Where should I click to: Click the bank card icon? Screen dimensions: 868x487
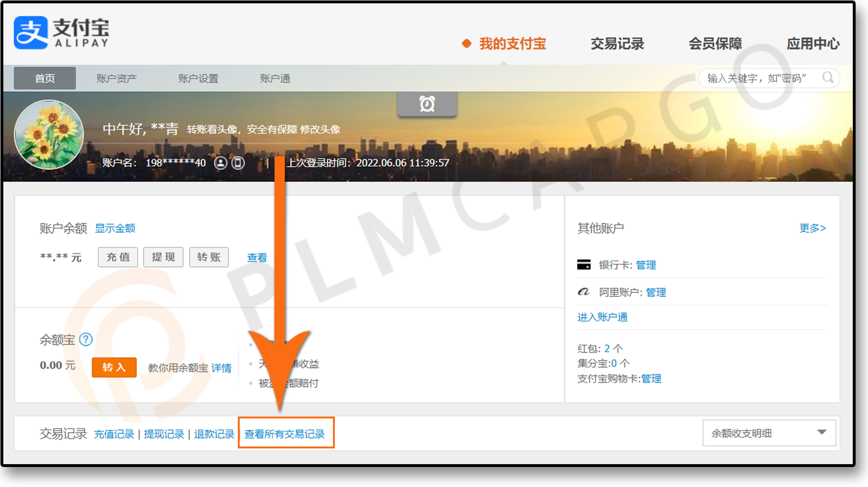pyautogui.click(x=584, y=265)
